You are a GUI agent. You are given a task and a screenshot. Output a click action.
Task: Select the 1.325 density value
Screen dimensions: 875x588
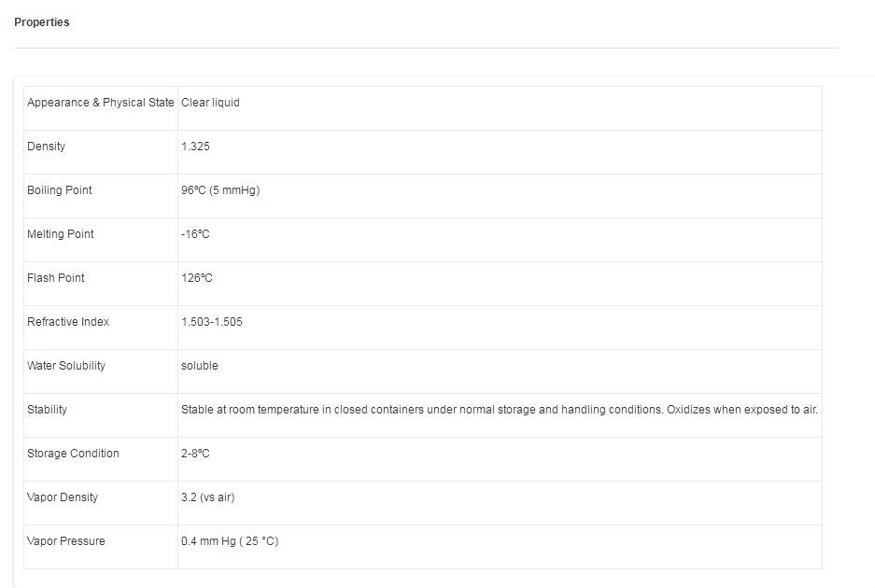(195, 147)
